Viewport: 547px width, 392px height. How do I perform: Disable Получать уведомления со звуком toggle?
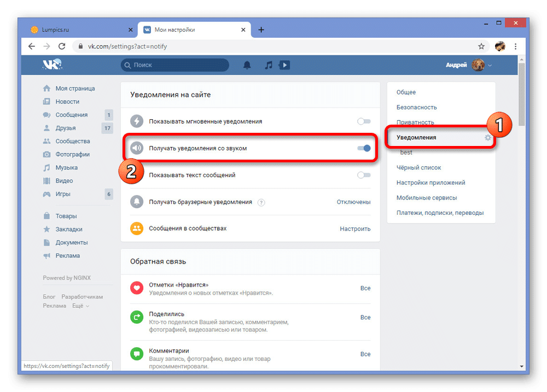[364, 148]
